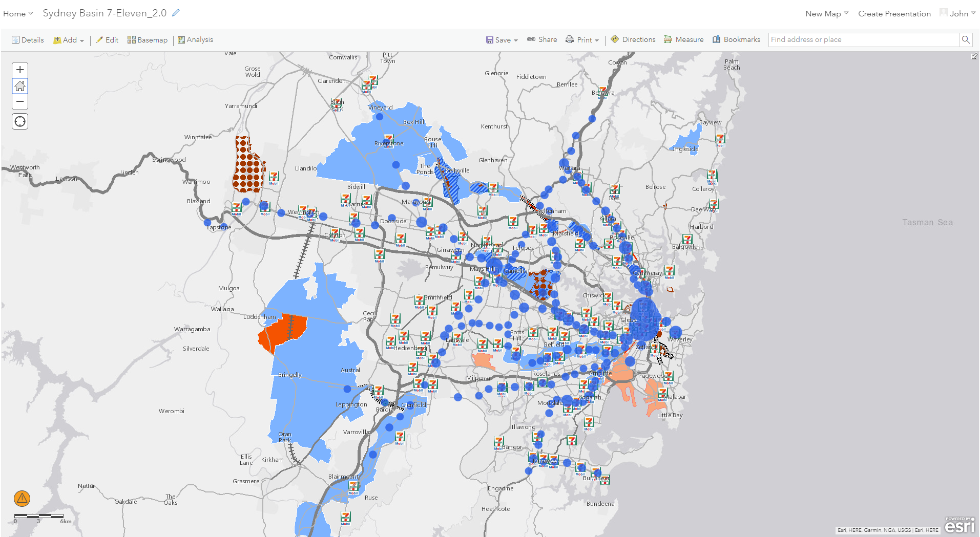This screenshot has height=537, width=980.
Task: Select the solid orange polygon near Luddenham
Action: 283,332
